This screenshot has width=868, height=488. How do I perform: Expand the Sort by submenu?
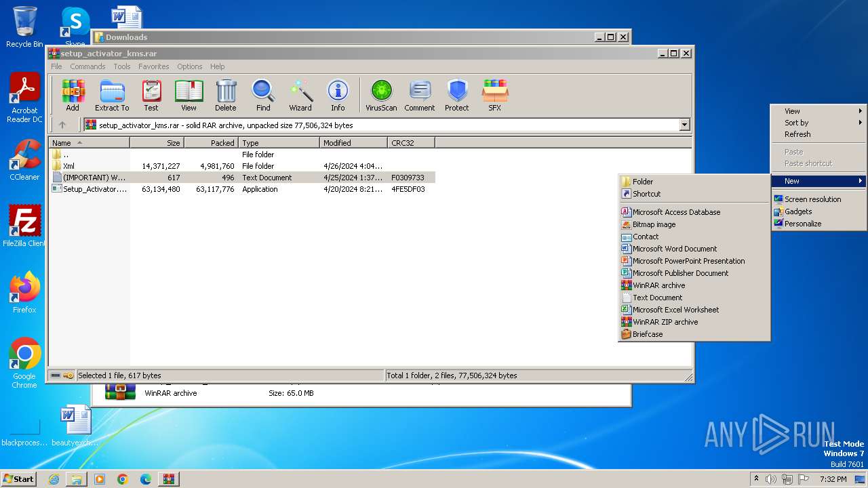pos(818,123)
